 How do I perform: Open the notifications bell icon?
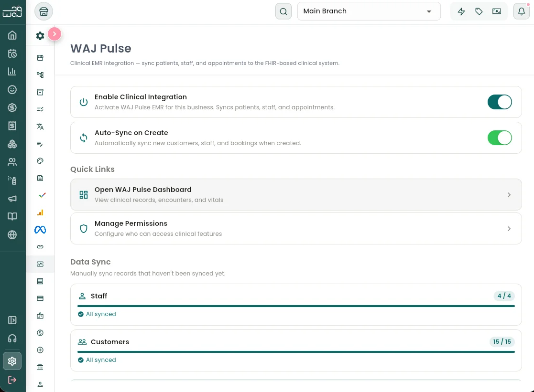point(522,11)
